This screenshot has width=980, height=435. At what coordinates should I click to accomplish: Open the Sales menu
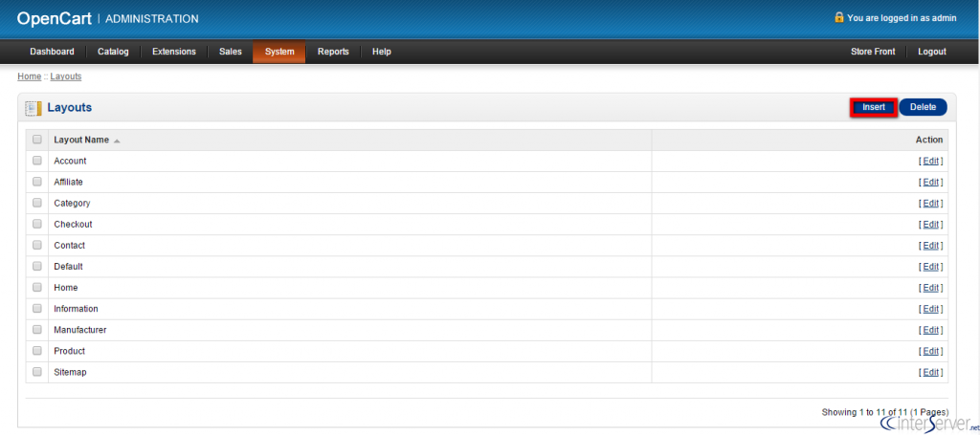(x=230, y=52)
